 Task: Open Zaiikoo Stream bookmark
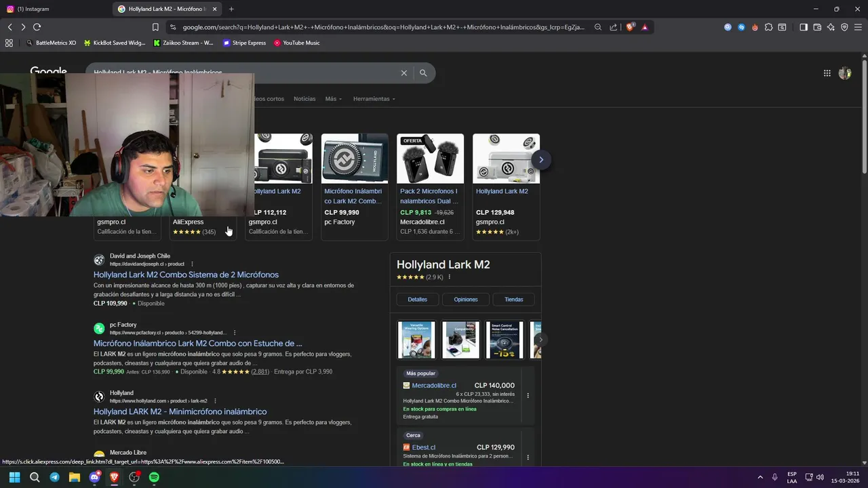(x=183, y=43)
